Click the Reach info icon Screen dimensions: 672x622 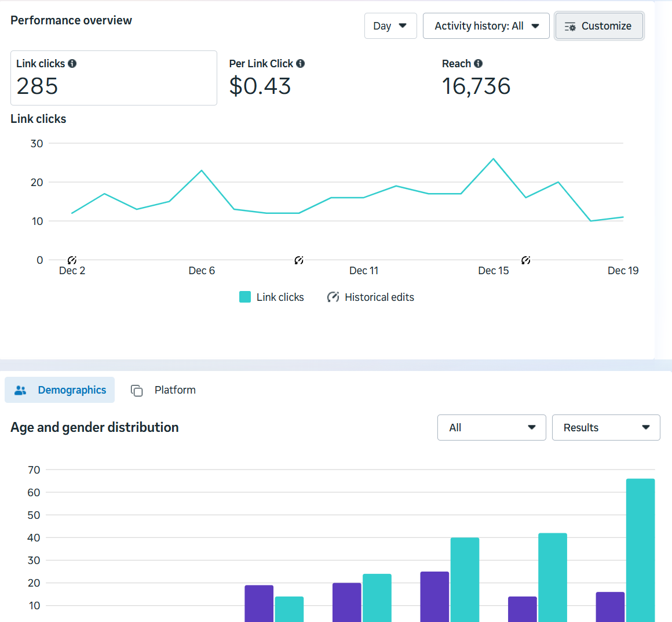478,63
